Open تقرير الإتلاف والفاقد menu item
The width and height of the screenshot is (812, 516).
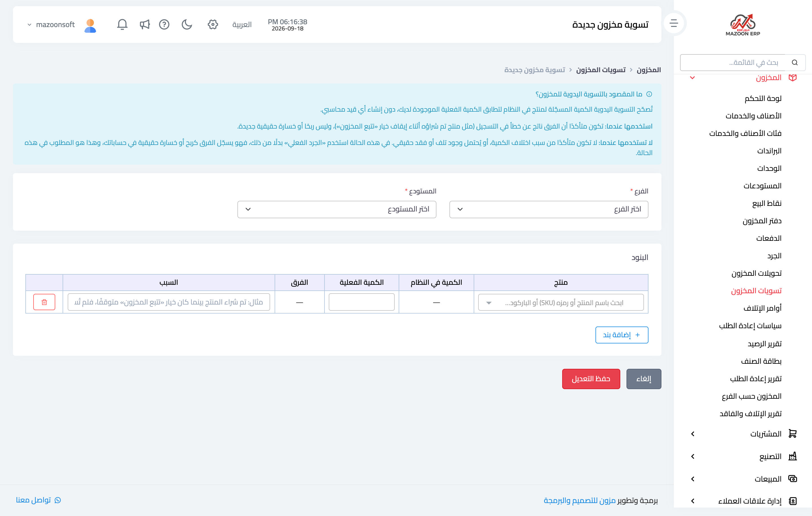tap(750, 414)
